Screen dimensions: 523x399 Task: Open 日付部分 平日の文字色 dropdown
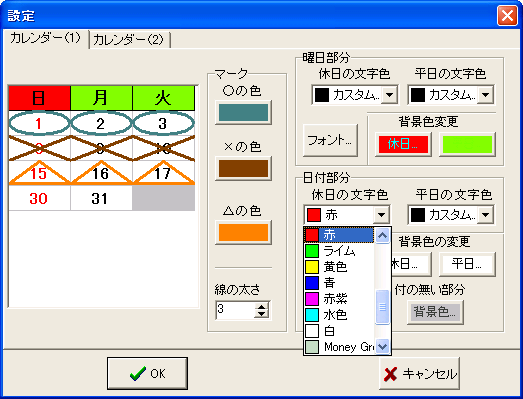click(485, 215)
